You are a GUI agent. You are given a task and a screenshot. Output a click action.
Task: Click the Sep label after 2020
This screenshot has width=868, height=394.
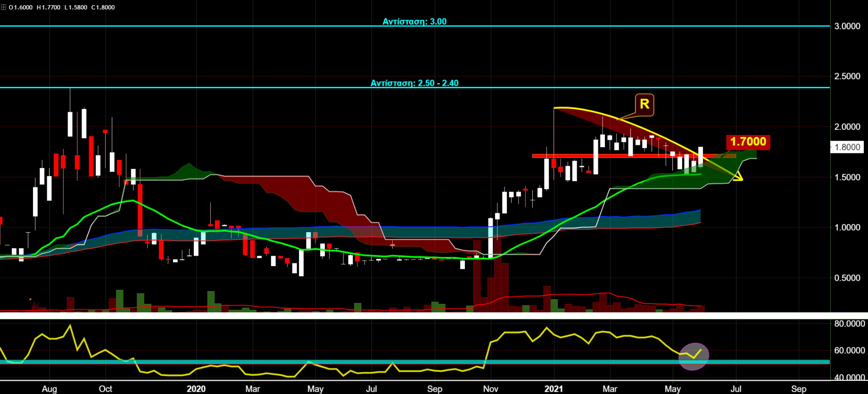[x=435, y=389]
